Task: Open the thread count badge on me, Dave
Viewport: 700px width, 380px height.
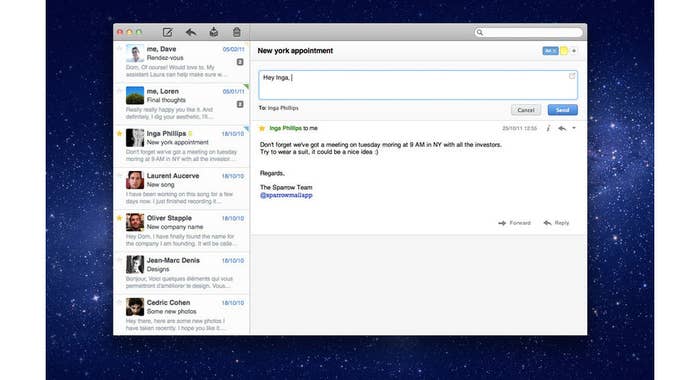Action: point(240,62)
